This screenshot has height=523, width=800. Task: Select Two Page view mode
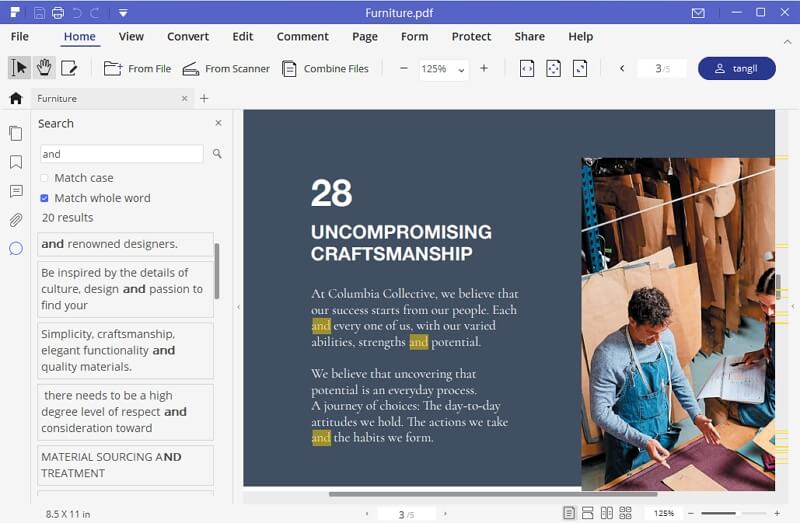[x=607, y=513]
